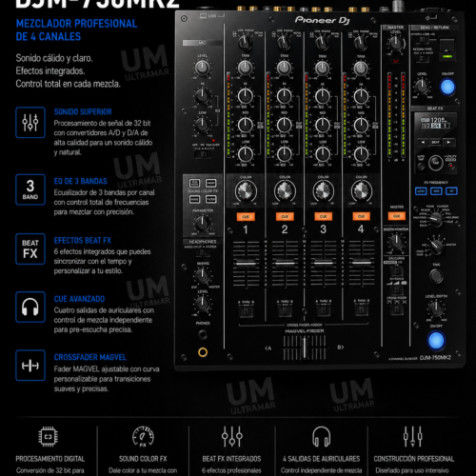
Task: Click the 4 Salidas de Auriculares headphones icon
Action: pyautogui.click(x=321, y=437)
